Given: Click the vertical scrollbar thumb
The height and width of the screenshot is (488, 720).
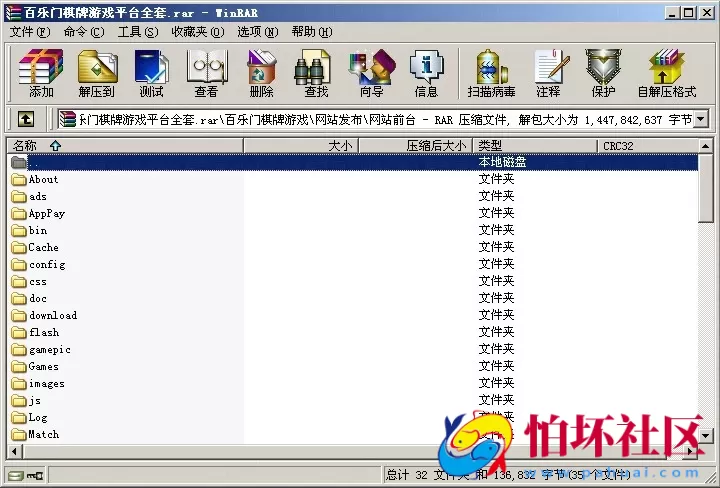Looking at the screenshot, I should [x=705, y=188].
